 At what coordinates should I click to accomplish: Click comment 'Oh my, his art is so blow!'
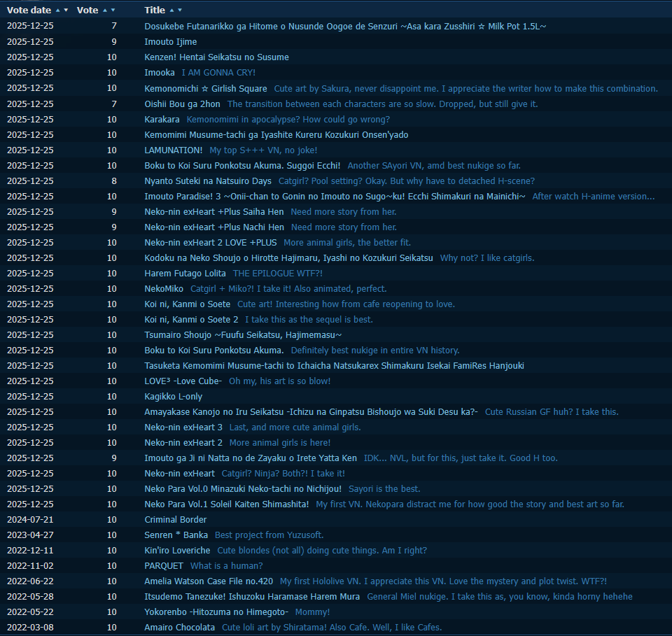point(279,381)
